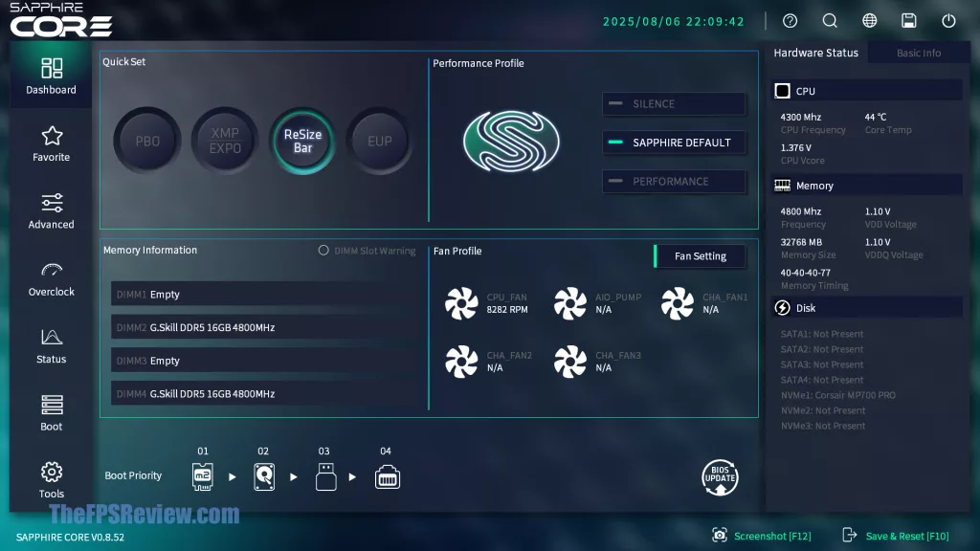View the Status chart section
Image resolution: width=980 pixels, height=551 pixels.
(52, 346)
